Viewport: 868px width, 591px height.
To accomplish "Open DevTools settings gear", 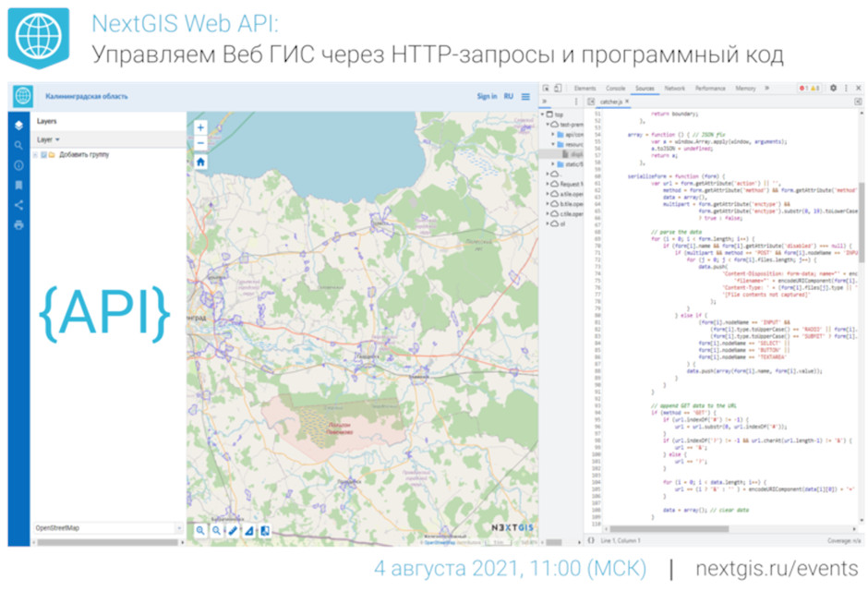I will [x=833, y=88].
